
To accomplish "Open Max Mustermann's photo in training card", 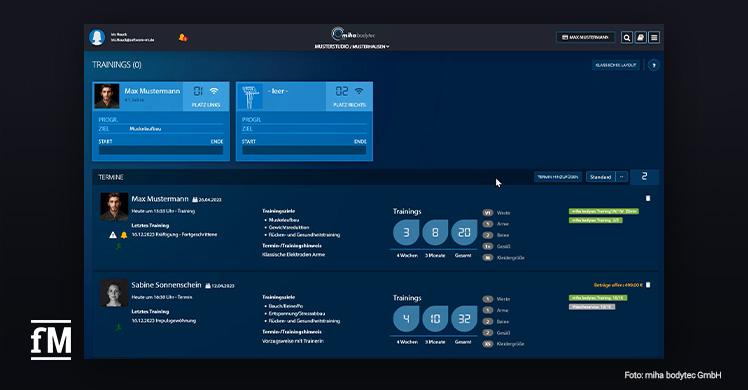I will (106, 96).
